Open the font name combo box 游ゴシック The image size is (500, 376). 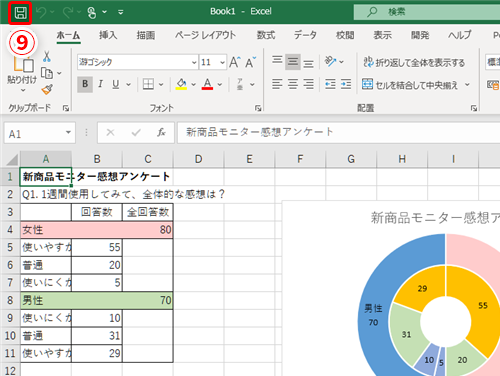tap(137, 62)
